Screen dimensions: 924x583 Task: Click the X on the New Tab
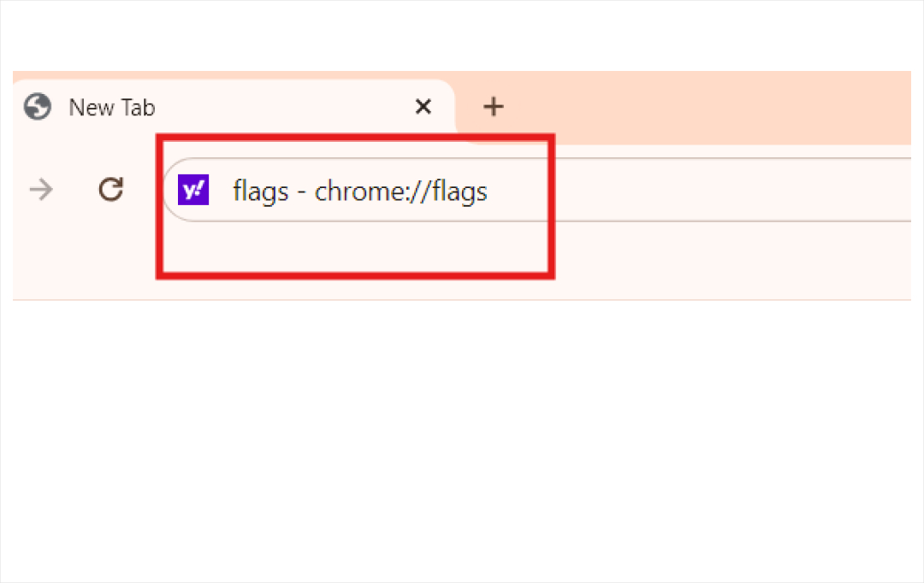coord(423,106)
